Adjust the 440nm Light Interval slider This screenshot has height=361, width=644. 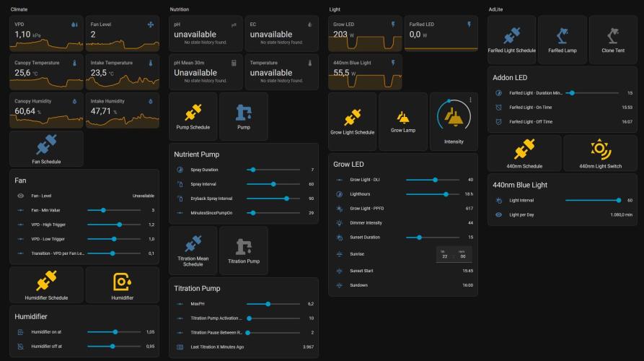592,200
